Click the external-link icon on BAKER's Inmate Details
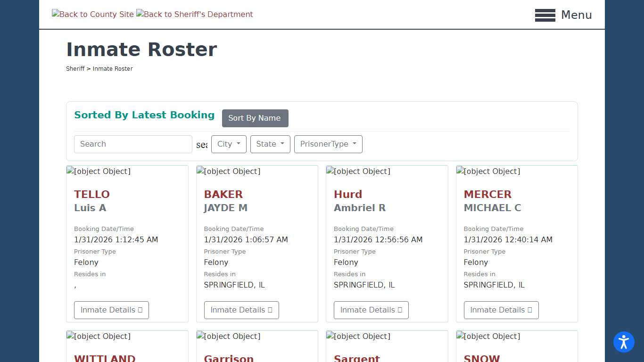Screen dimensions: 644x362 [x=270, y=310]
